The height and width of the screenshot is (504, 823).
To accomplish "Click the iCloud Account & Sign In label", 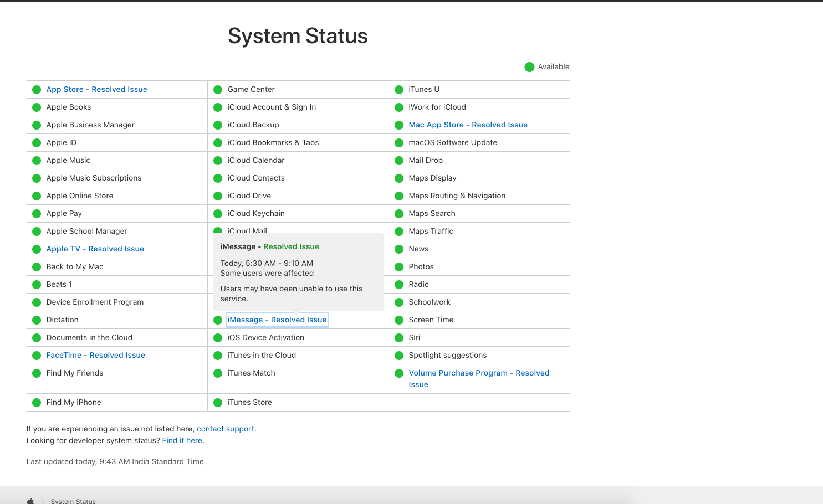I will (x=272, y=107).
